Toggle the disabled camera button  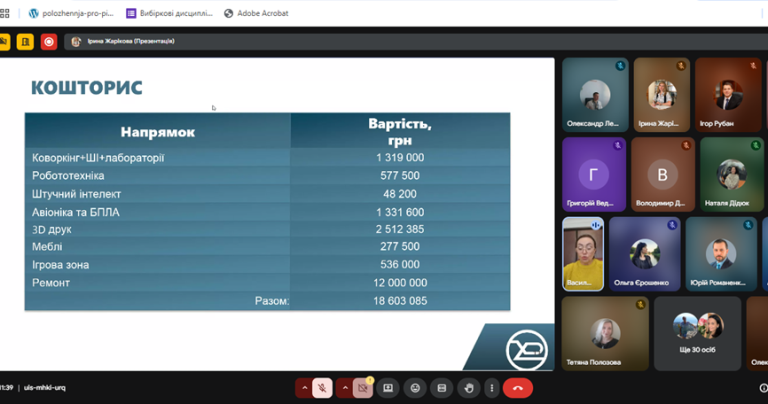363,388
